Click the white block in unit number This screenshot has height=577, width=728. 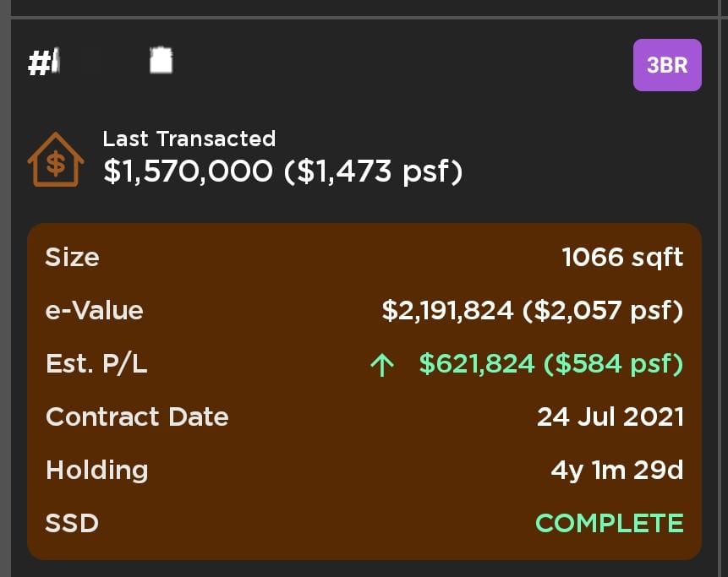click(x=161, y=61)
